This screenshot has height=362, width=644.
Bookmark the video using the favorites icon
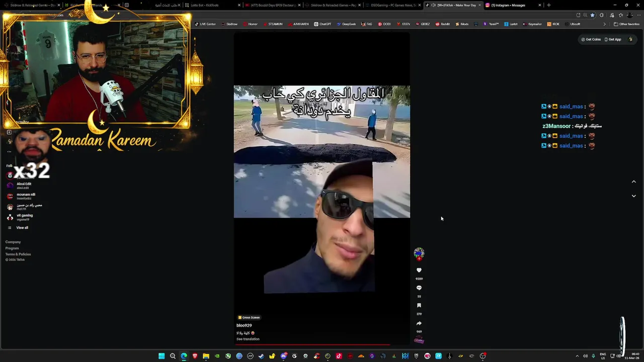(x=419, y=305)
